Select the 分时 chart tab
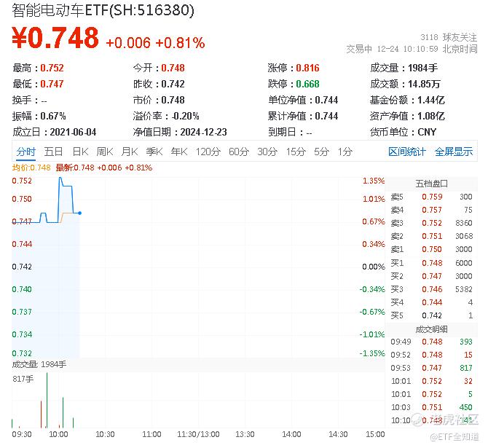Viewport: 488px width, 448px height. [x=25, y=152]
